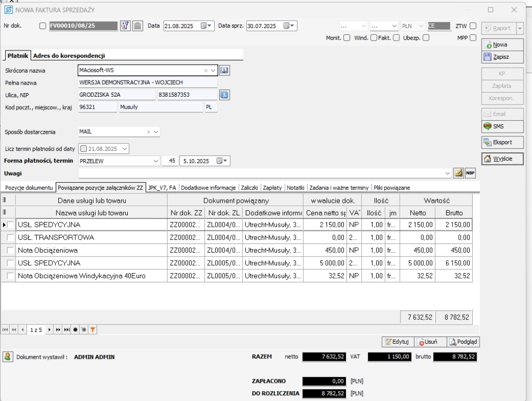Viewport: 532px width, 401px height.
Task: Open the Pozycje dokumentu tab
Action: (28, 187)
